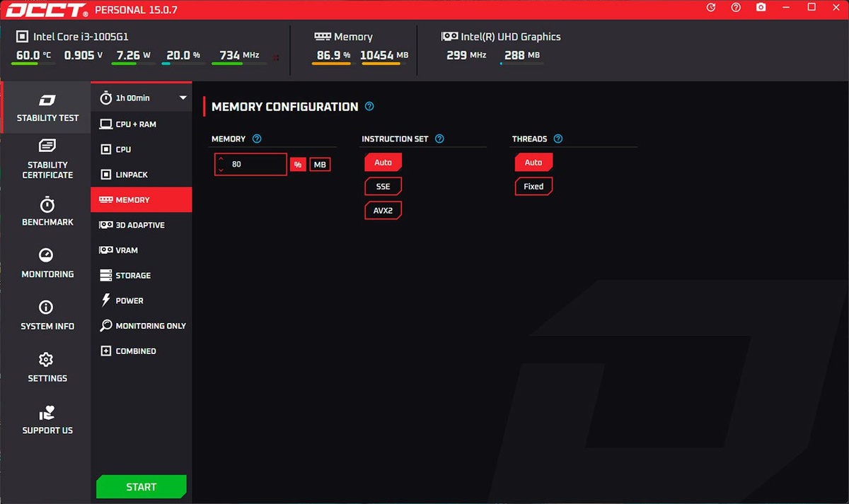Switch memory unit to MB
This screenshot has height=504, width=849.
tap(320, 165)
